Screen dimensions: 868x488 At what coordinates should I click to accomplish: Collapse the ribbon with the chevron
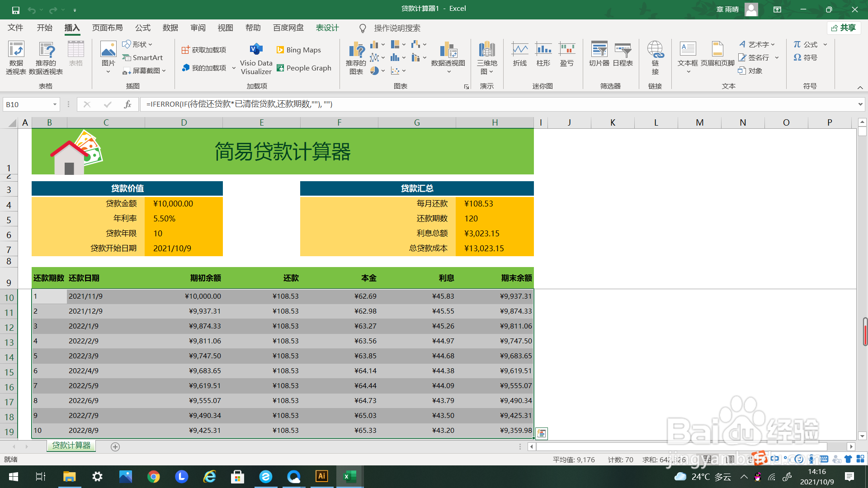(860, 87)
